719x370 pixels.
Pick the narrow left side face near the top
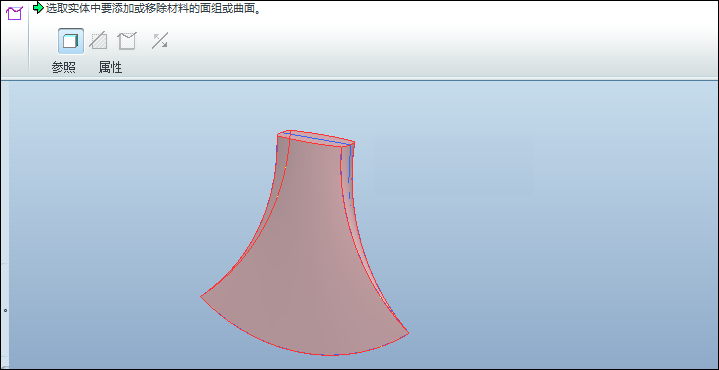point(282,165)
